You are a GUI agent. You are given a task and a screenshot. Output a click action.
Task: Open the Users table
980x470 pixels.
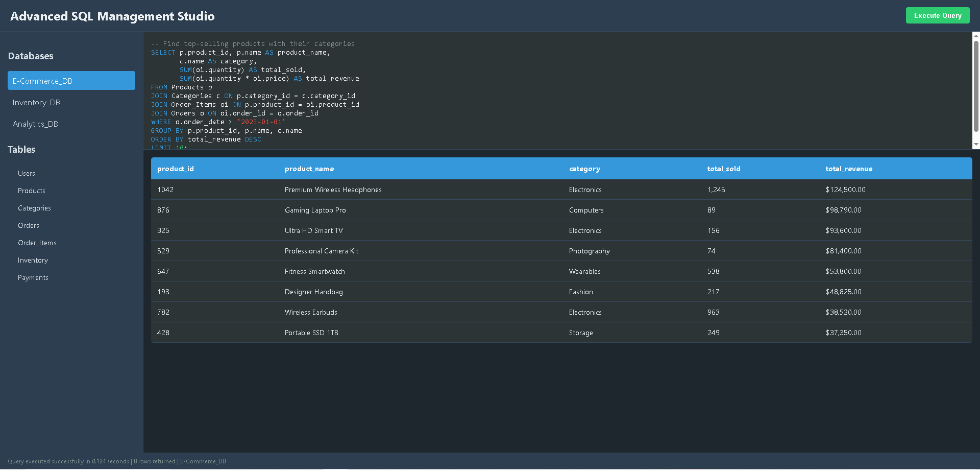(27, 174)
